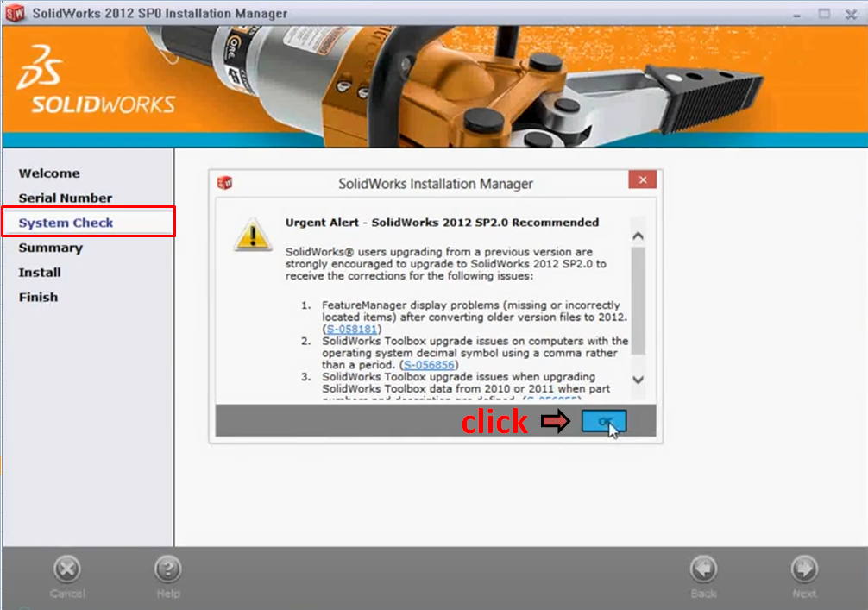
Task: Click the Back arrow icon
Action: coord(703,569)
